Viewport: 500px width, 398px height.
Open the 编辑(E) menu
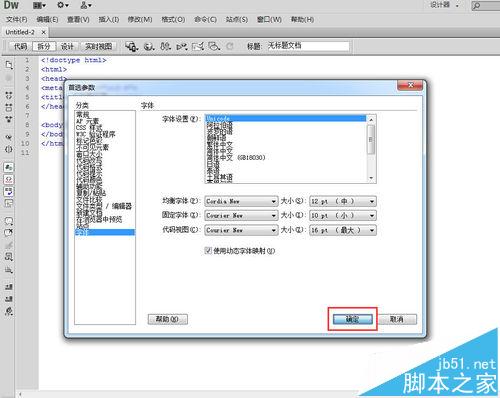(47, 20)
